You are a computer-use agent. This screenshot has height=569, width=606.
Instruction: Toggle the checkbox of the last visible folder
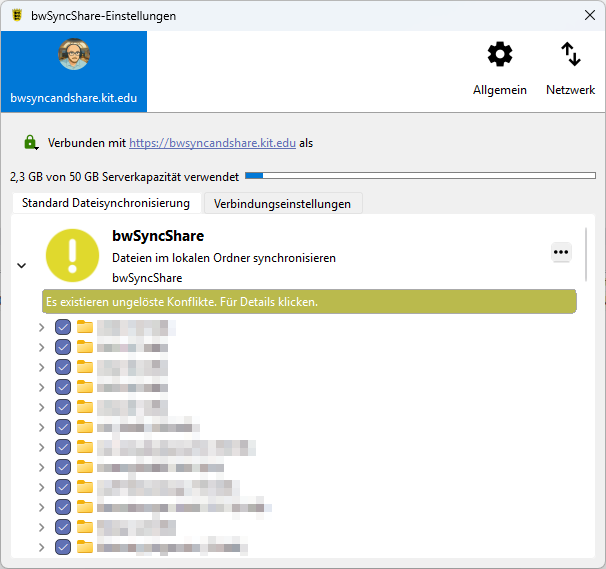tap(63, 547)
